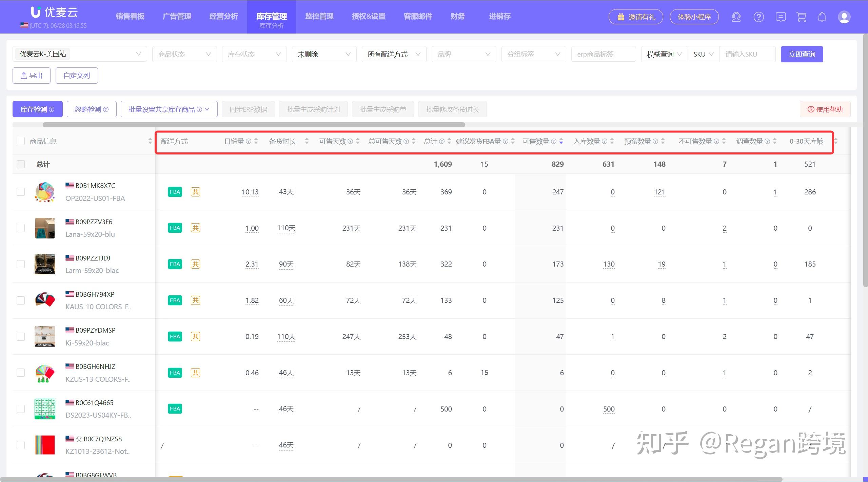Click the 共 shared-inventory icon for B0B1MK8X7C
The width and height of the screenshot is (868, 482).
tap(195, 192)
